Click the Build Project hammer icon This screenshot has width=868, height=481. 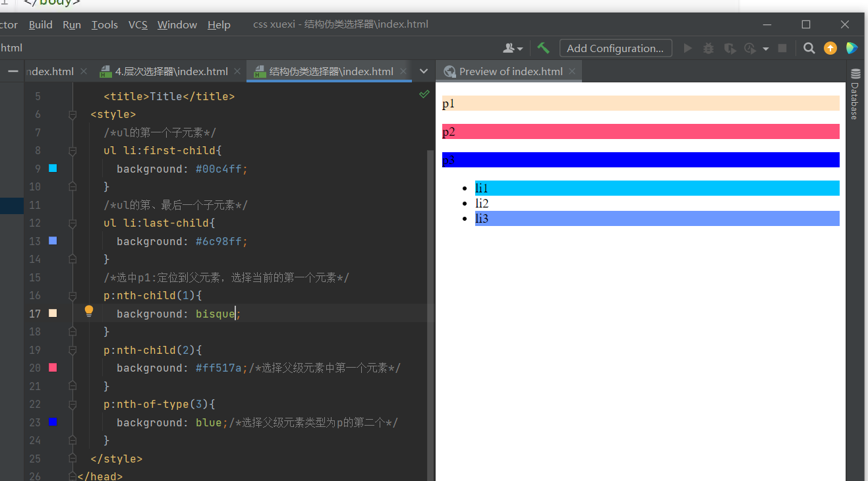coord(543,48)
